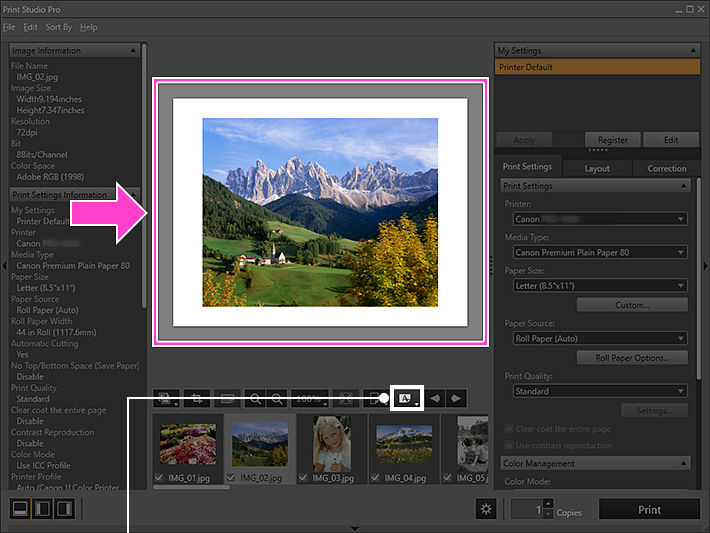
Task: Select the IMG_03.jpg girl thumbnail
Action: (330, 444)
